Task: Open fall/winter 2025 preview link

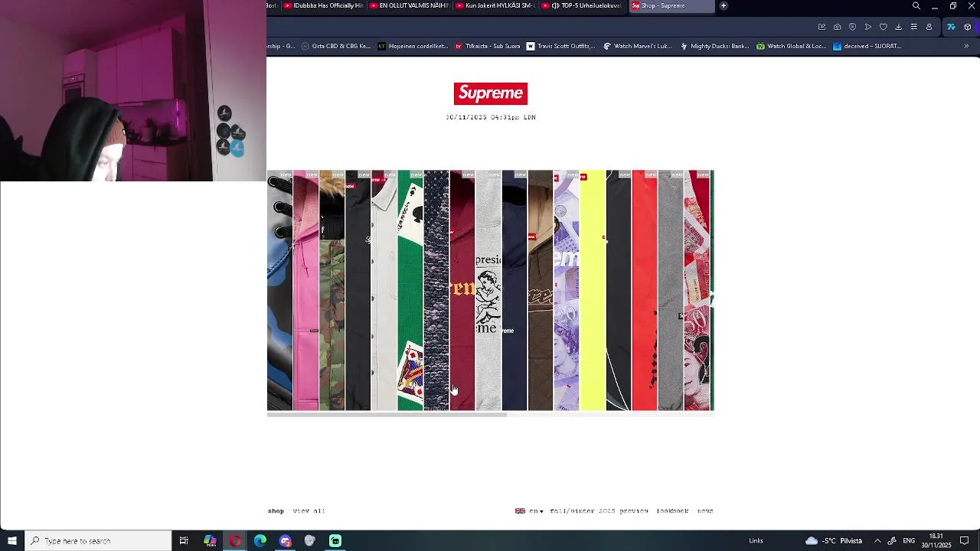Action: click(x=599, y=510)
